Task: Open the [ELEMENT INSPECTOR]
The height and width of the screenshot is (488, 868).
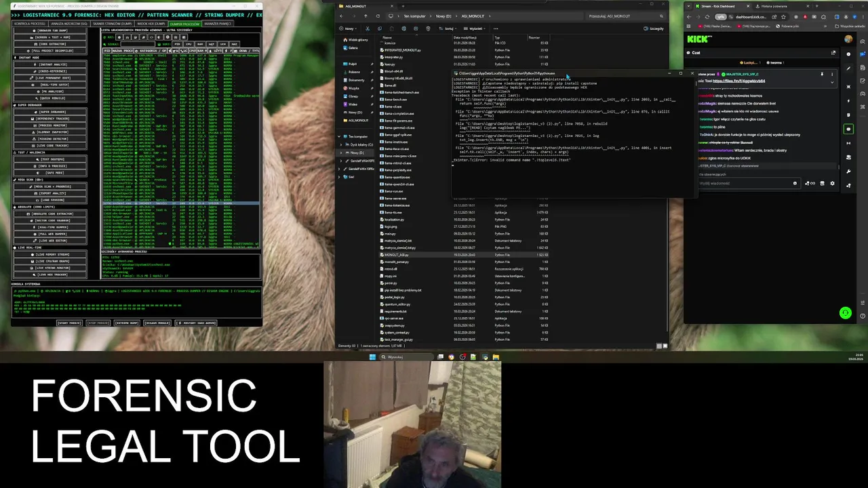Action: (50, 132)
